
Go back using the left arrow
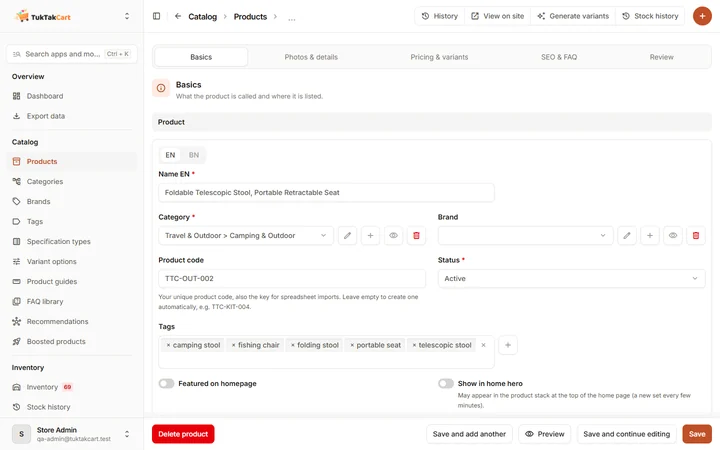178,16
